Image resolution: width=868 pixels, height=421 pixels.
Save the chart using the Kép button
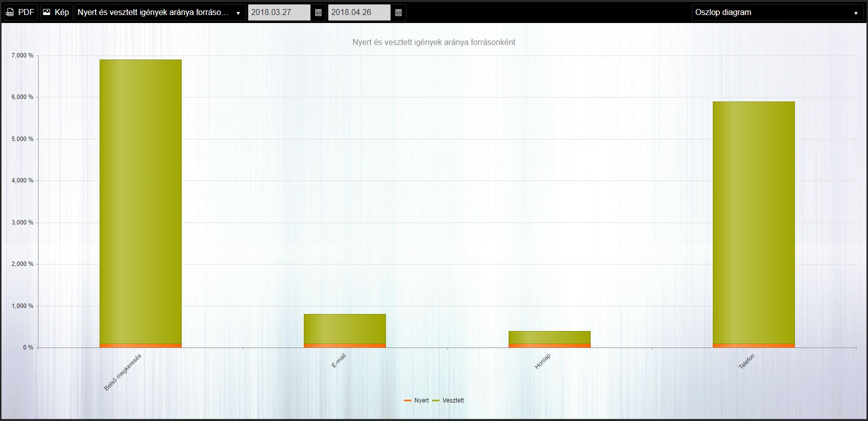pyautogui.click(x=57, y=12)
